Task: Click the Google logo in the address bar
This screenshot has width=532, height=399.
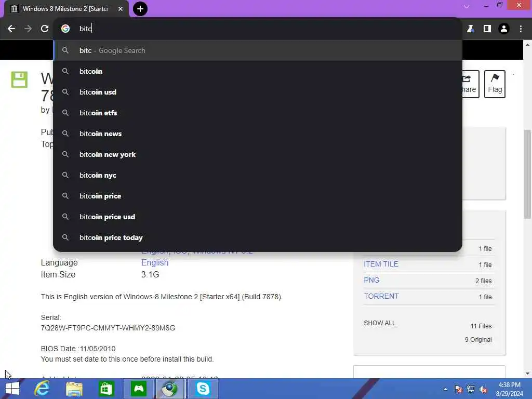Action: coord(65,29)
